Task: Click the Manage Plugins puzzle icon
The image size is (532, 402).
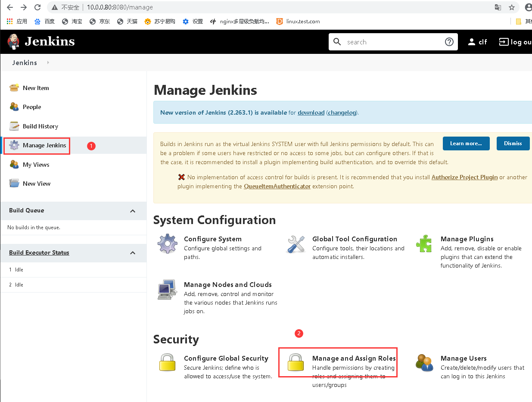Action: point(424,244)
